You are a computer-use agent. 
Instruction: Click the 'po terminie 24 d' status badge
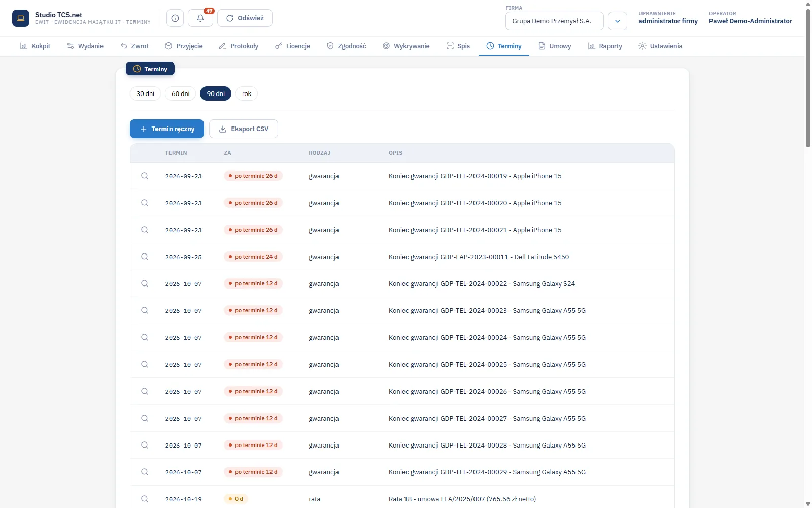pos(253,257)
